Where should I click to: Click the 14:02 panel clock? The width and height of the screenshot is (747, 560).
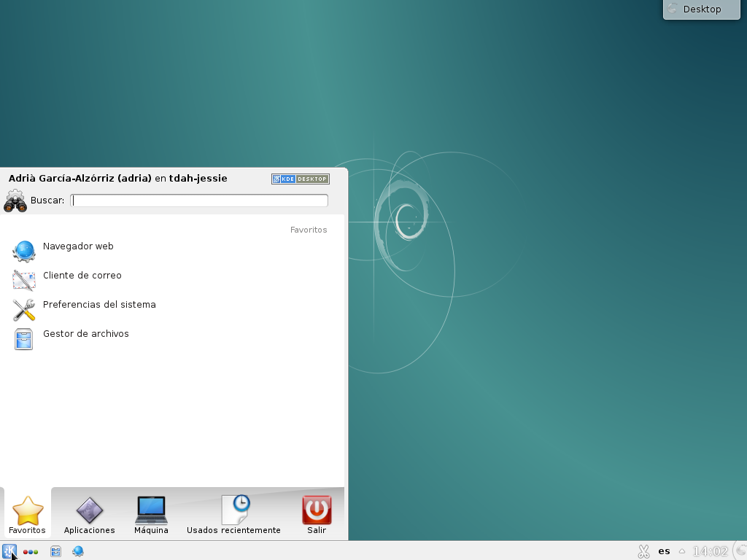(x=710, y=551)
